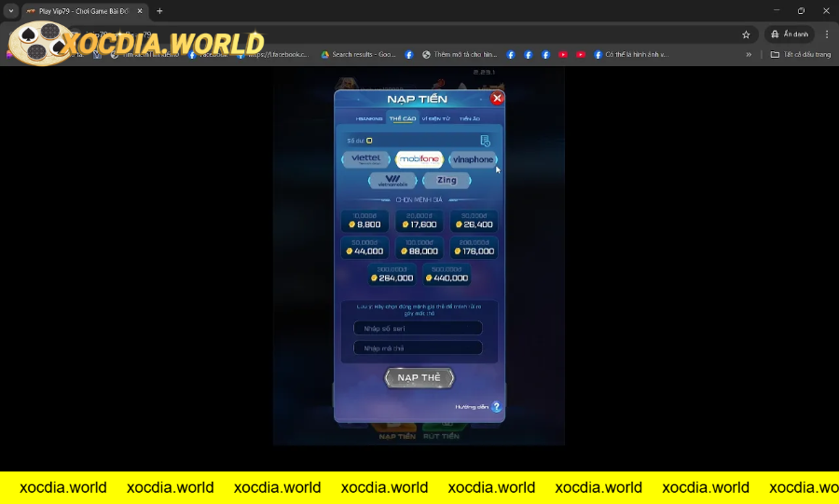The width and height of the screenshot is (839, 504).
Task: Close the Play Vip79 browser tab
Action: (x=140, y=10)
